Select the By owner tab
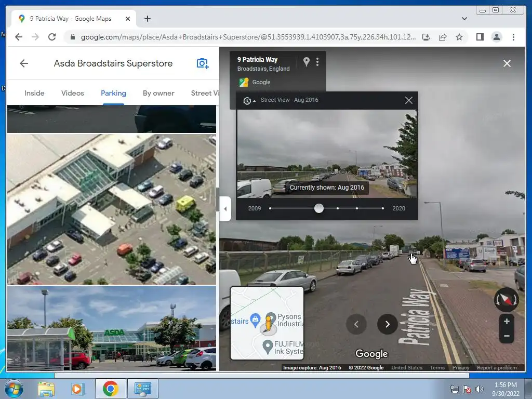 [x=158, y=93]
